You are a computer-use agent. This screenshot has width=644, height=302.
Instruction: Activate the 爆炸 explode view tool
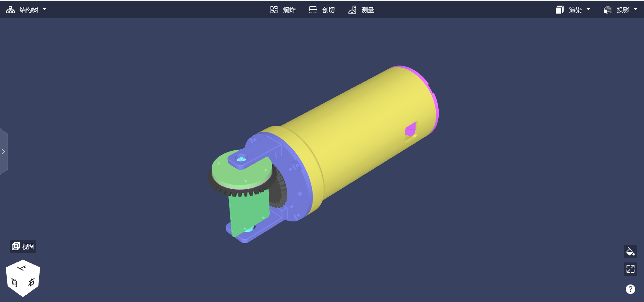click(283, 10)
